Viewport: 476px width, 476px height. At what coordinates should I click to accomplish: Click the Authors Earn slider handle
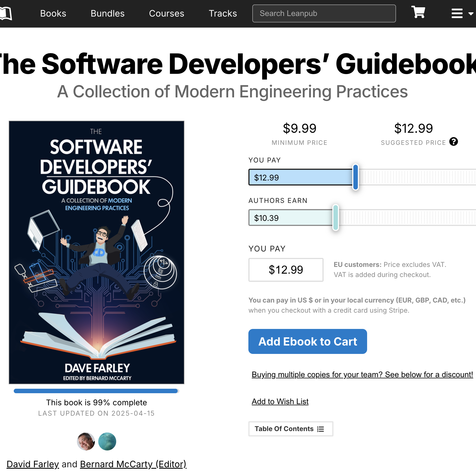click(336, 218)
